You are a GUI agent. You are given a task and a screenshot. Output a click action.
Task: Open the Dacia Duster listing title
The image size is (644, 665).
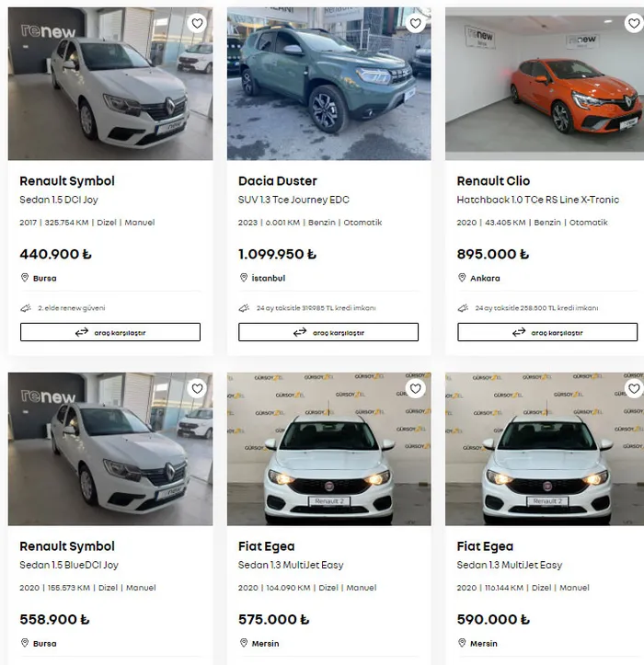point(278,181)
